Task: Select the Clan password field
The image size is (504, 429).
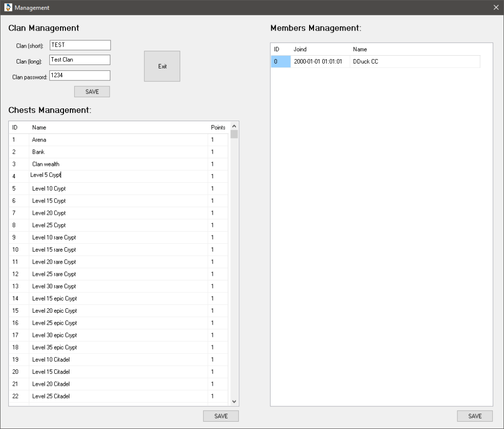Action: pos(80,75)
